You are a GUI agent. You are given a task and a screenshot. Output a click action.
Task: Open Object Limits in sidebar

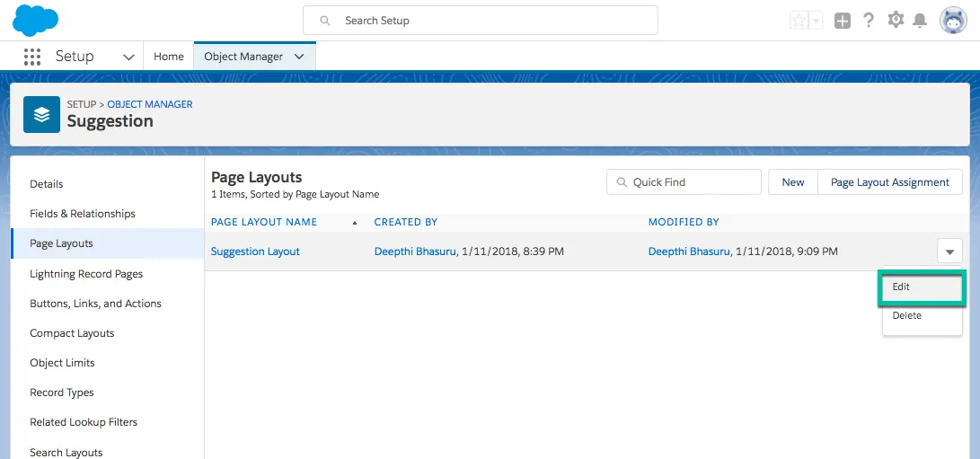pos(63,363)
